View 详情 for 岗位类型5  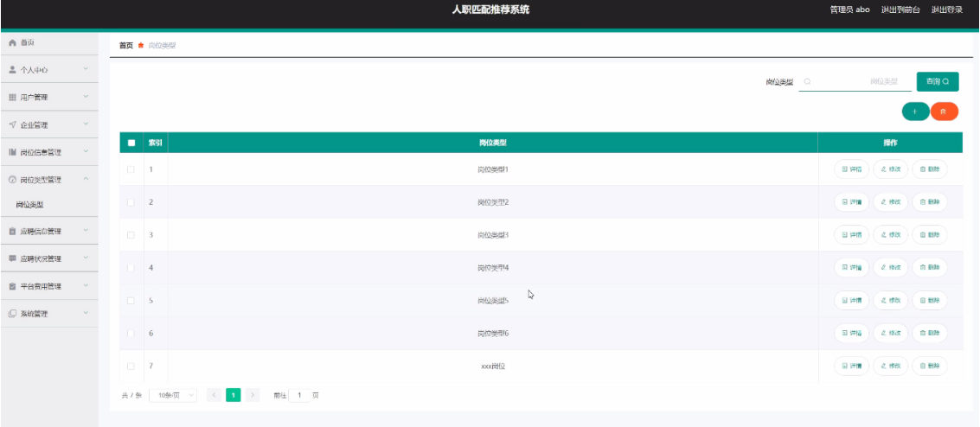[x=851, y=300]
